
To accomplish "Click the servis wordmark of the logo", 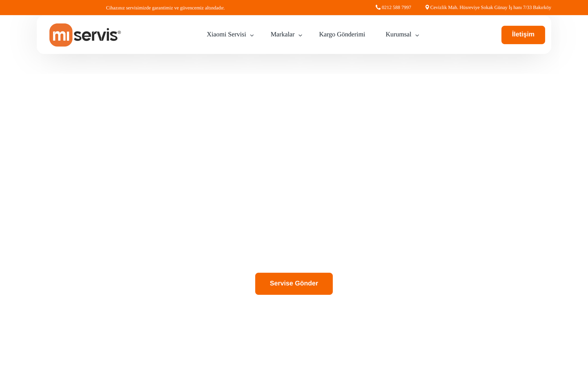I will point(96,35).
